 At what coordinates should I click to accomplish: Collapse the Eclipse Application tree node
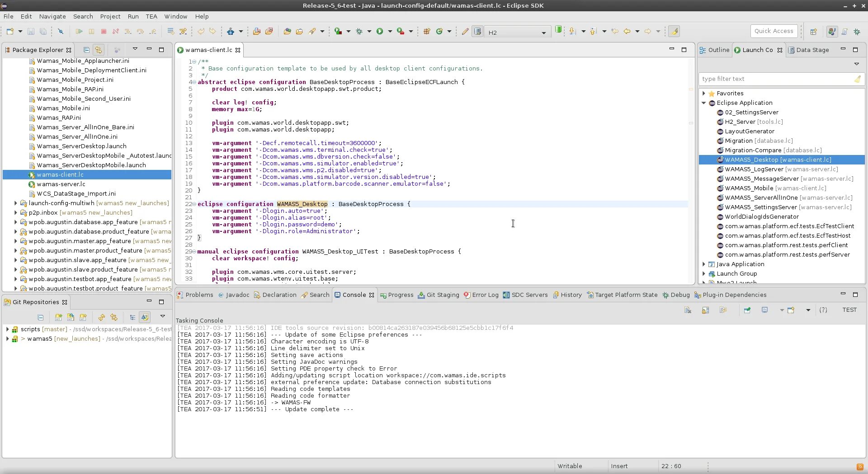703,103
